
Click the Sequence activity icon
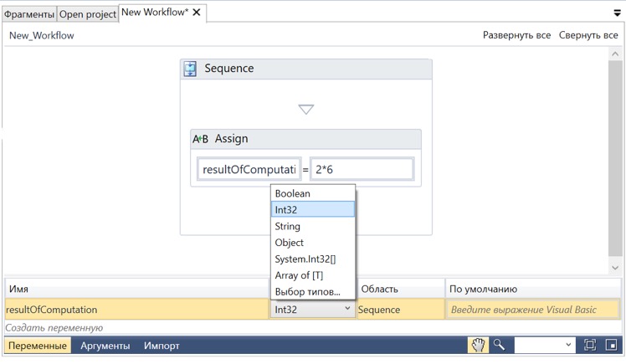pyautogui.click(x=191, y=69)
